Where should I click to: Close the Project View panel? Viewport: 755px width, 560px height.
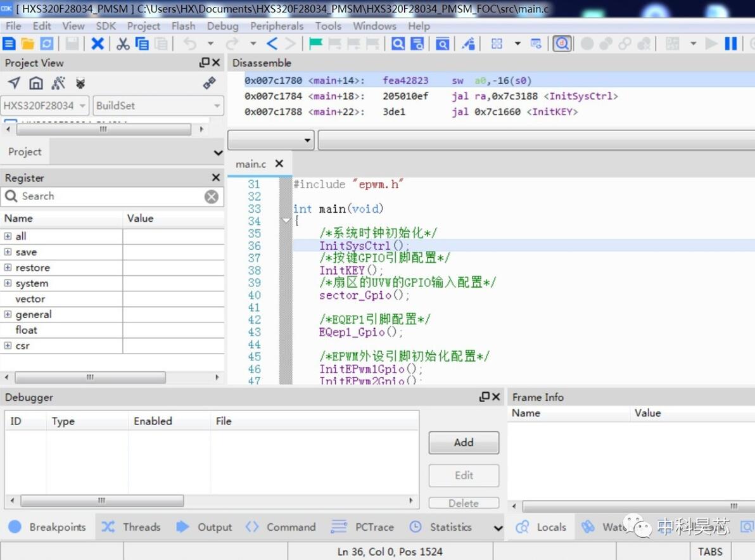coord(216,63)
